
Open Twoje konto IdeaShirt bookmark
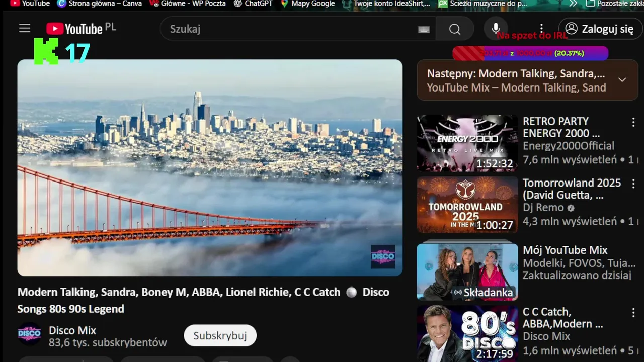[386, 4]
